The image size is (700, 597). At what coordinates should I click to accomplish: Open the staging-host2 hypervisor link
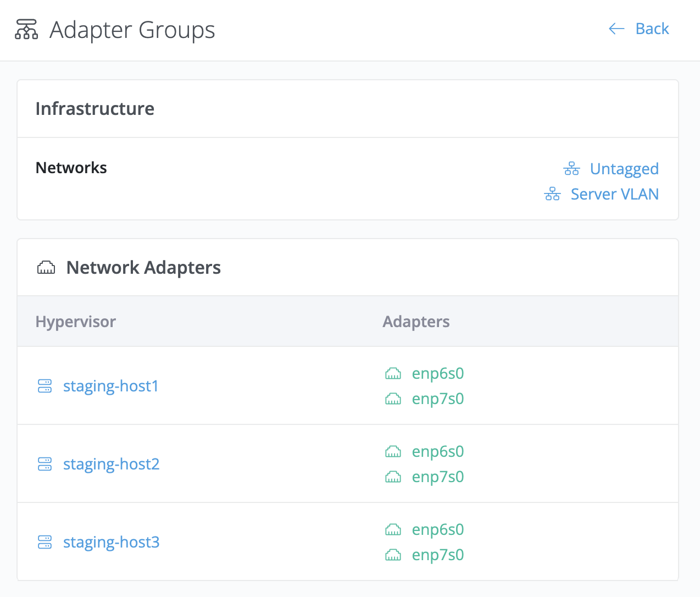point(112,464)
